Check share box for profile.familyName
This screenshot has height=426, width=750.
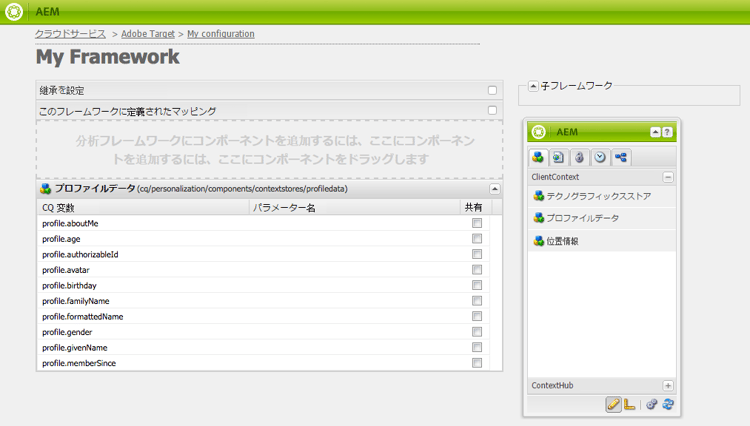[477, 301]
